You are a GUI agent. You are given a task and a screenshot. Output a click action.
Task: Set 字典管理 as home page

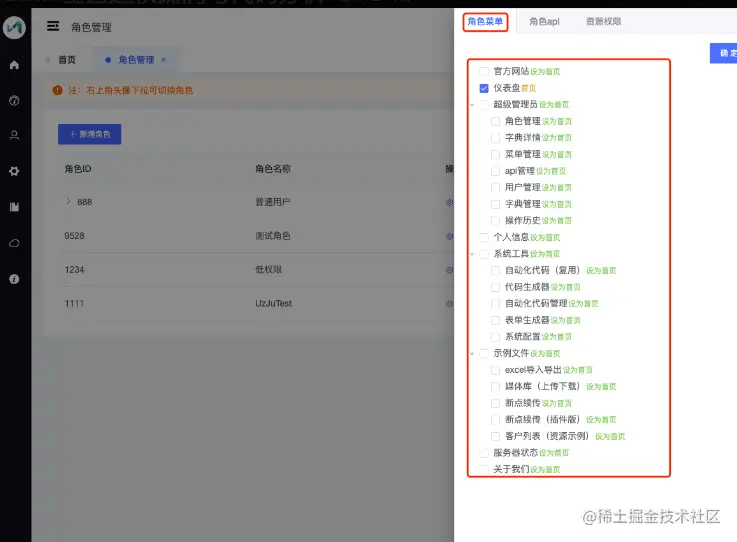[x=557, y=204]
